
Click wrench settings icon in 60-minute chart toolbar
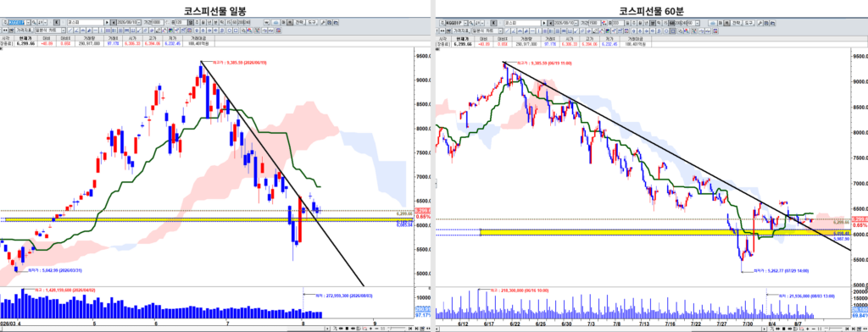click(x=760, y=23)
